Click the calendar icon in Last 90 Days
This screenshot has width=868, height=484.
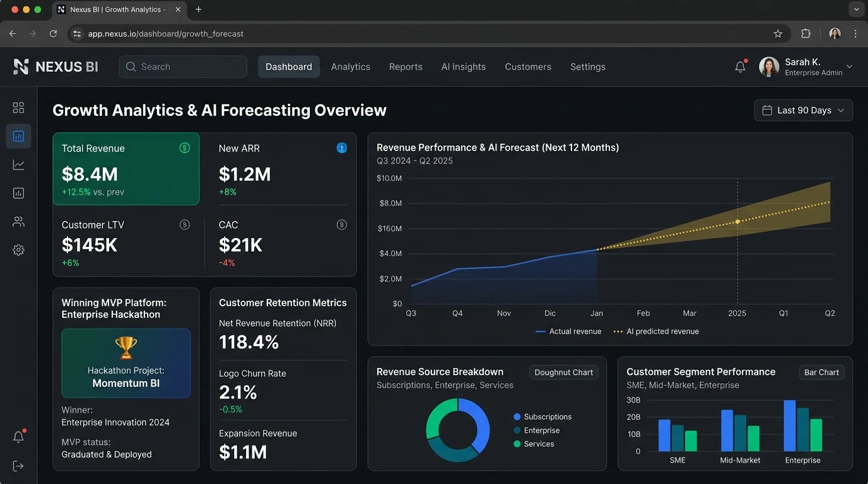(x=767, y=110)
